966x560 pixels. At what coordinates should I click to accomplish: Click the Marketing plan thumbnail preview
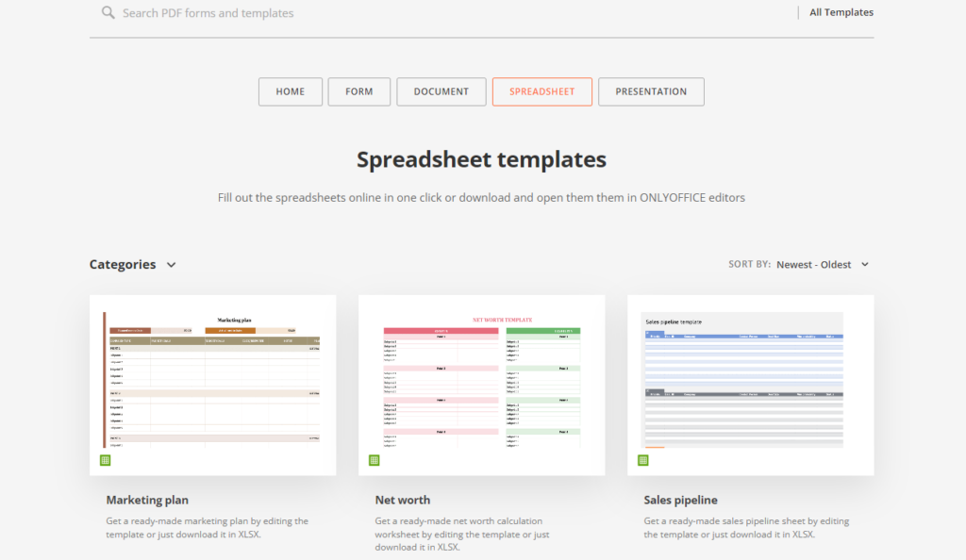coord(212,382)
